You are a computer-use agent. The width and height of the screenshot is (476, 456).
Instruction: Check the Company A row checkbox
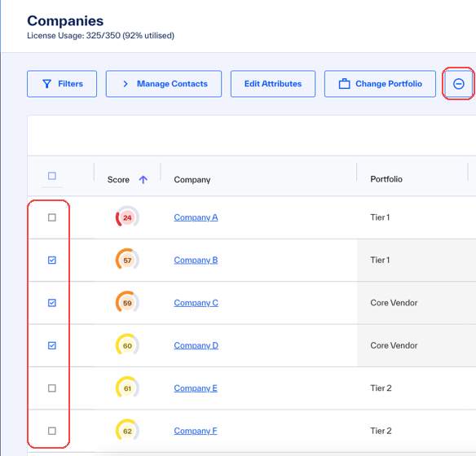(52, 217)
